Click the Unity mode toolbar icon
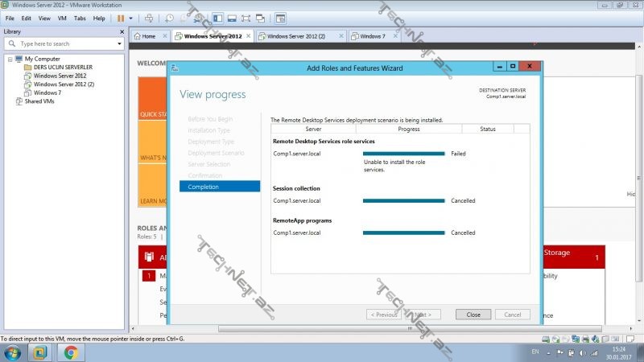644x362 pixels. 261,18
